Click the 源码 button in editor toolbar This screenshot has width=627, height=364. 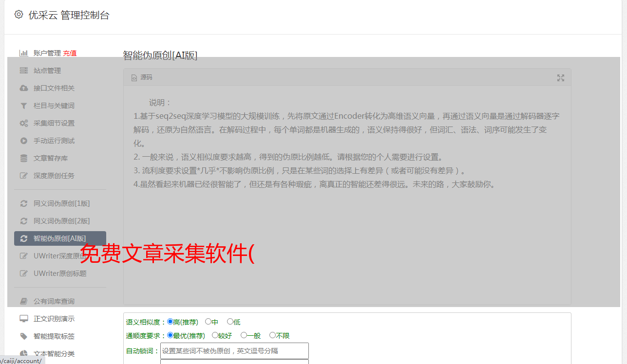coord(142,78)
